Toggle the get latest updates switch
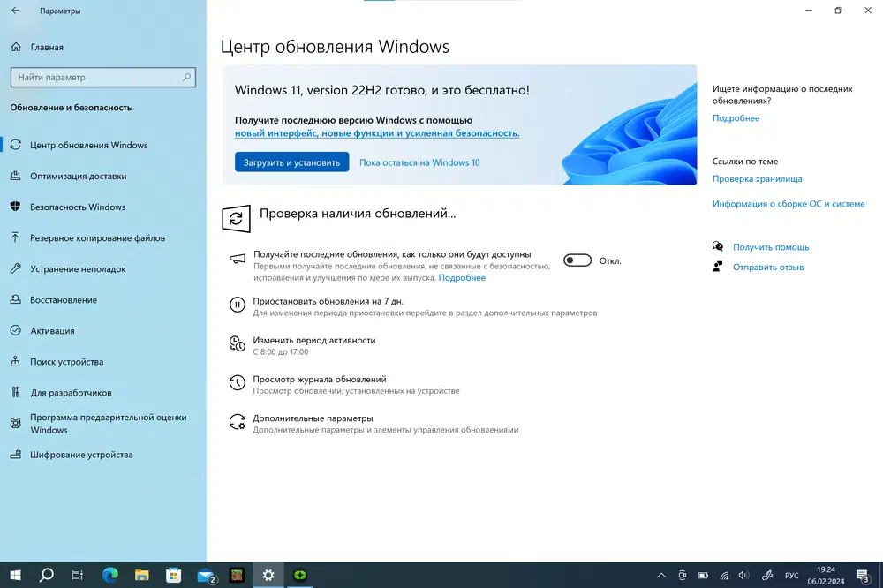 (x=577, y=260)
